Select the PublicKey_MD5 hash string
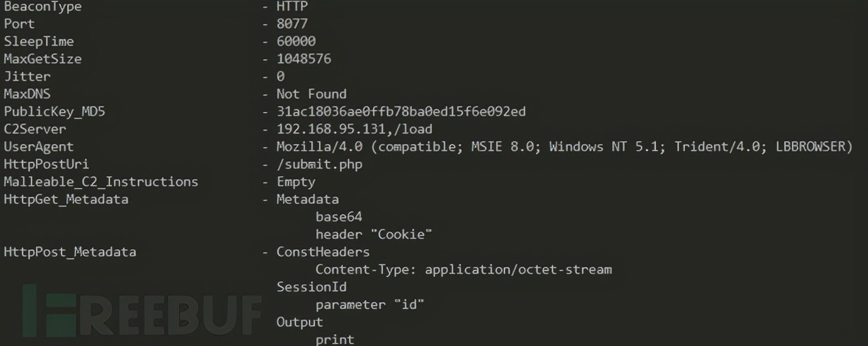This screenshot has width=868, height=346. point(401,111)
